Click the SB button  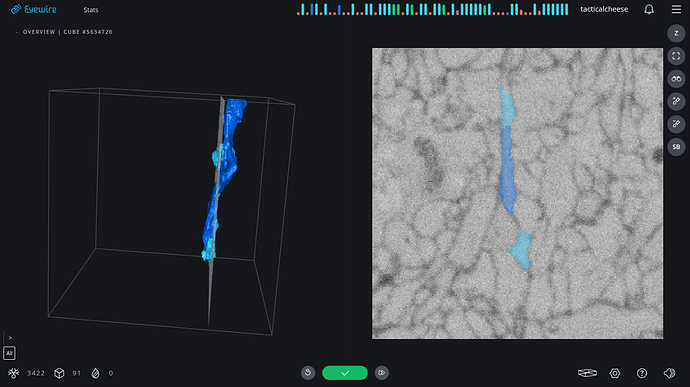(x=676, y=147)
